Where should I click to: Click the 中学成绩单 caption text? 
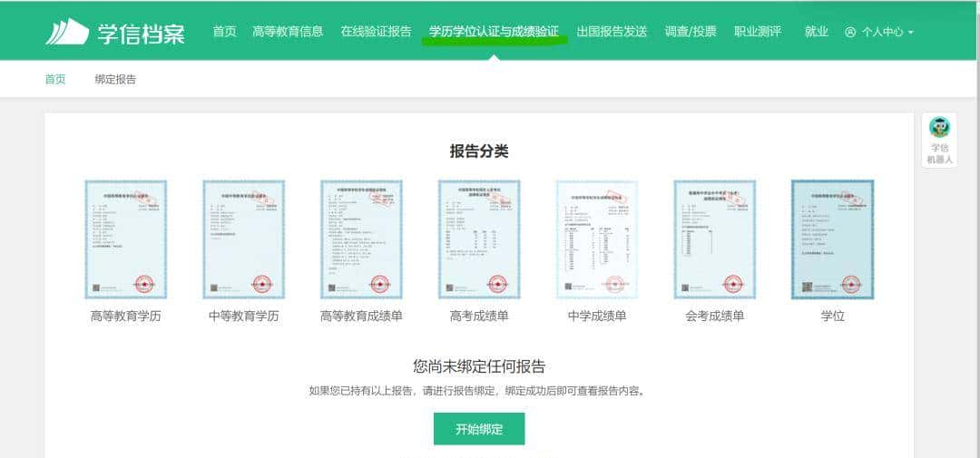[x=597, y=317]
